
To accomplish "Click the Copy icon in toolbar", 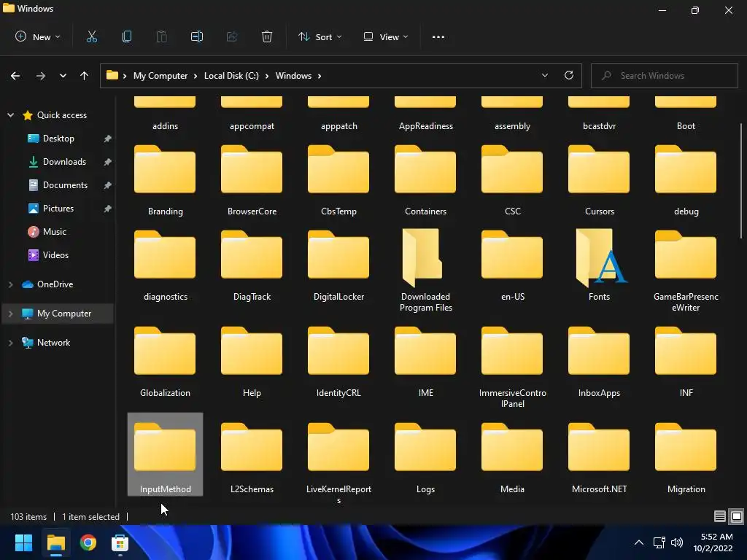I will pos(127,36).
